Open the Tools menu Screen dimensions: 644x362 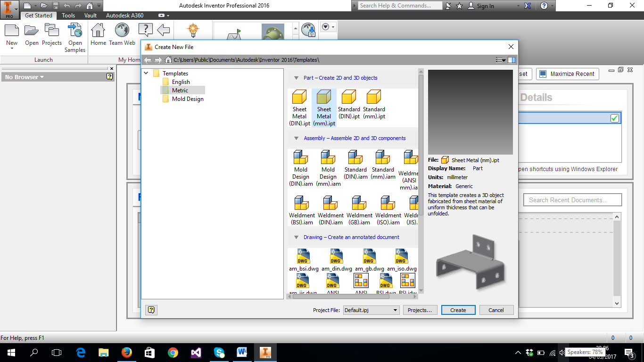click(x=68, y=15)
